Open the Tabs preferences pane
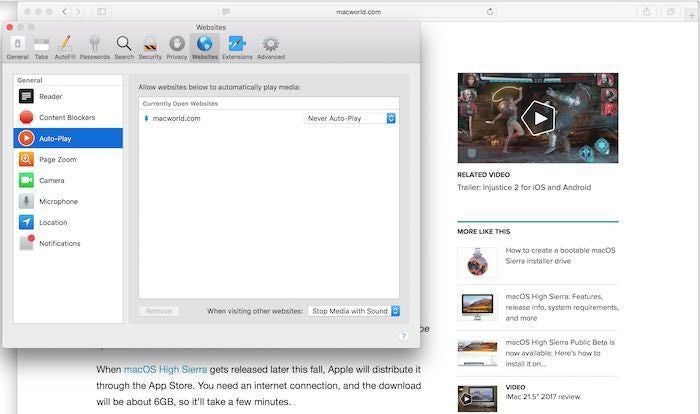Image resolution: width=700 pixels, height=414 pixels. [x=41, y=48]
